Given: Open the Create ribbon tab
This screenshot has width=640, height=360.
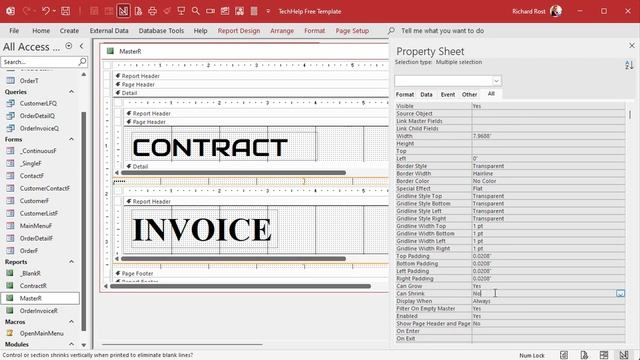Looking at the screenshot, I should click(69, 31).
